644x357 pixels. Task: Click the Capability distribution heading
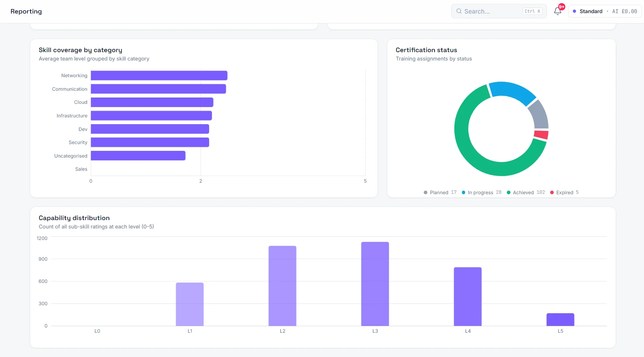tap(74, 218)
